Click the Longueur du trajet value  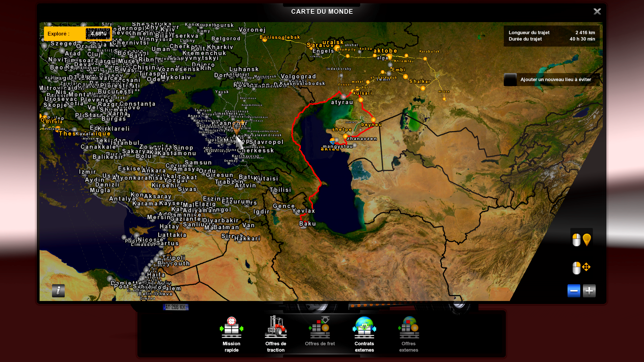585,33
